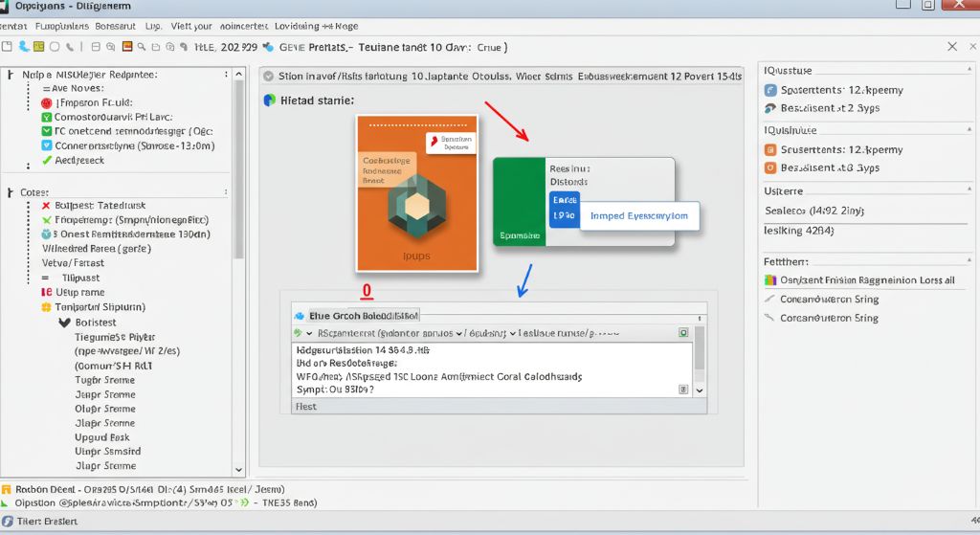Open the Viett your menu
The width and height of the screenshot is (980, 535).
(x=190, y=27)
